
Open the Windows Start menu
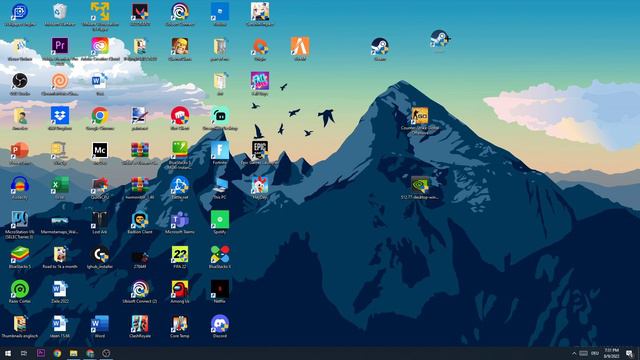8,353
